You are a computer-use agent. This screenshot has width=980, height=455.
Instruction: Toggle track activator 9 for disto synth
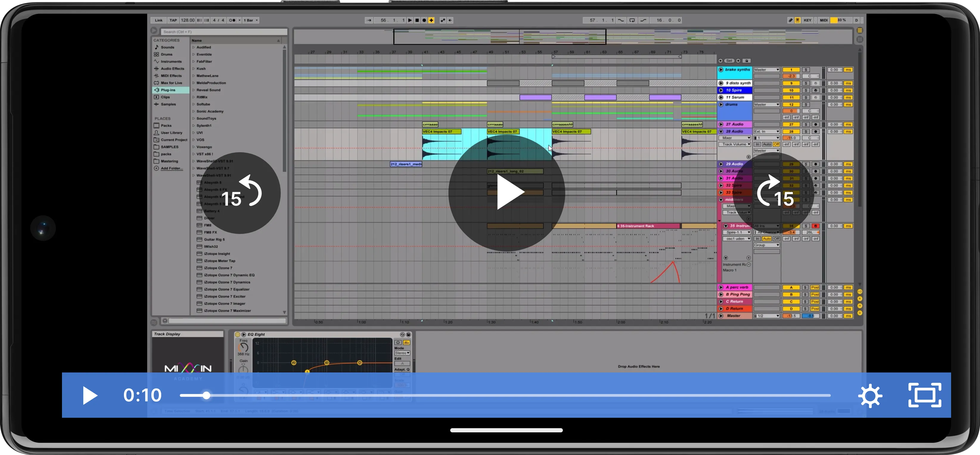[791, 83]
